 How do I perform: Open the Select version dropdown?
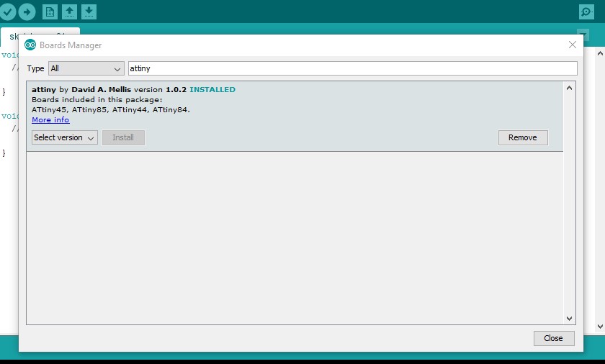pyautogui.click(x=64, y=137)
